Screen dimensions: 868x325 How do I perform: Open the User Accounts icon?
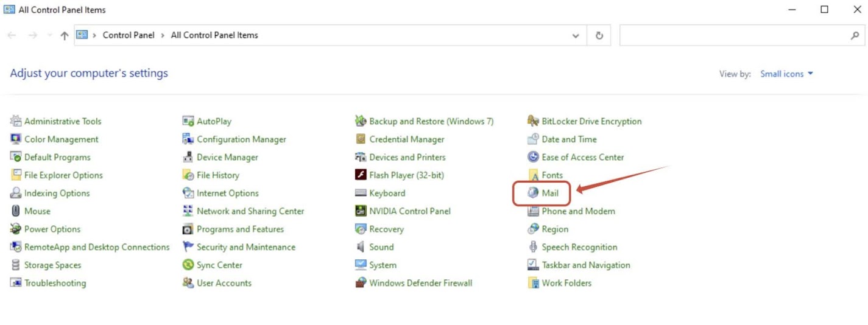(x=188, y=283)
